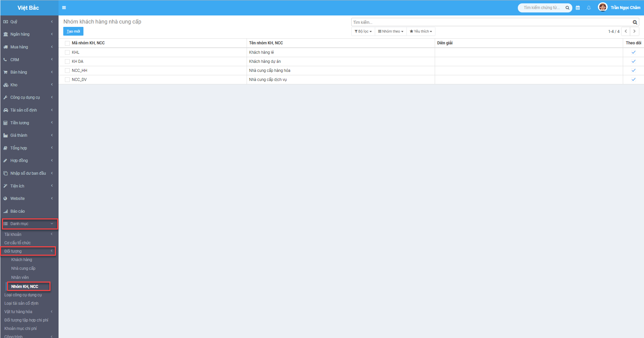Click the Tạo mới button
The image size is (644, 338).
click(x=73, y=31)
